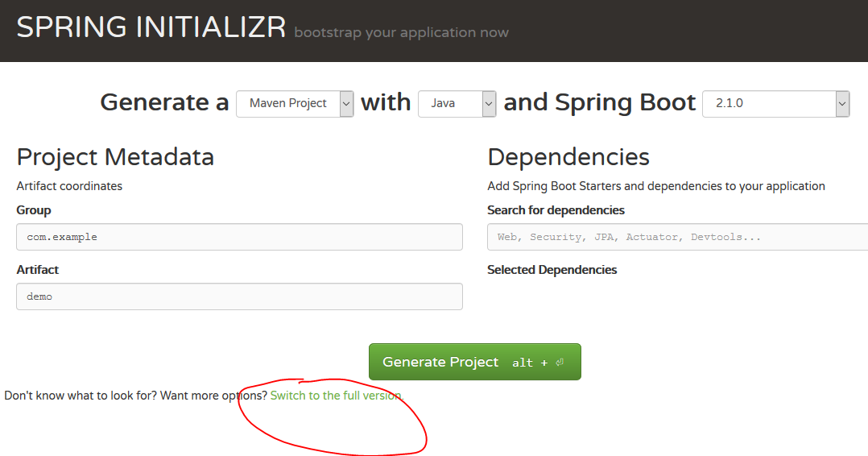Click the bootstrap your application now tagline
Viewport: 868px width, 456px height.
[401, 33]
